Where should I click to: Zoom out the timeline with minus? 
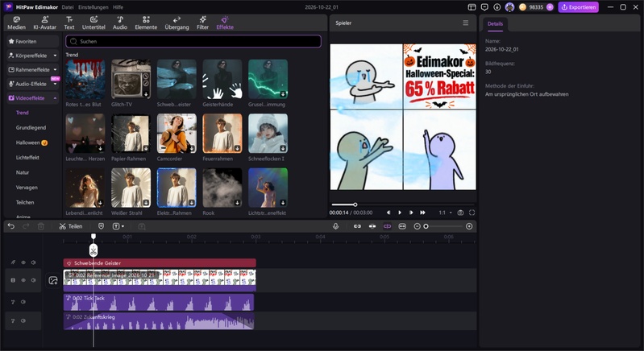[417, 226]
